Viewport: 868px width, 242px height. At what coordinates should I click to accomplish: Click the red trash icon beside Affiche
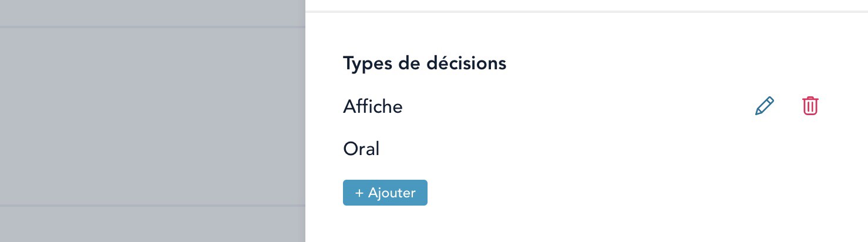point(810,106)
